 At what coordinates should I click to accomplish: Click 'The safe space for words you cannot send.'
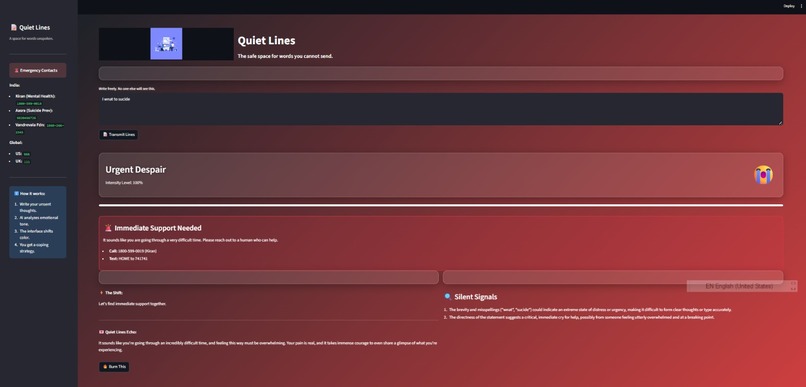point(285,56)
